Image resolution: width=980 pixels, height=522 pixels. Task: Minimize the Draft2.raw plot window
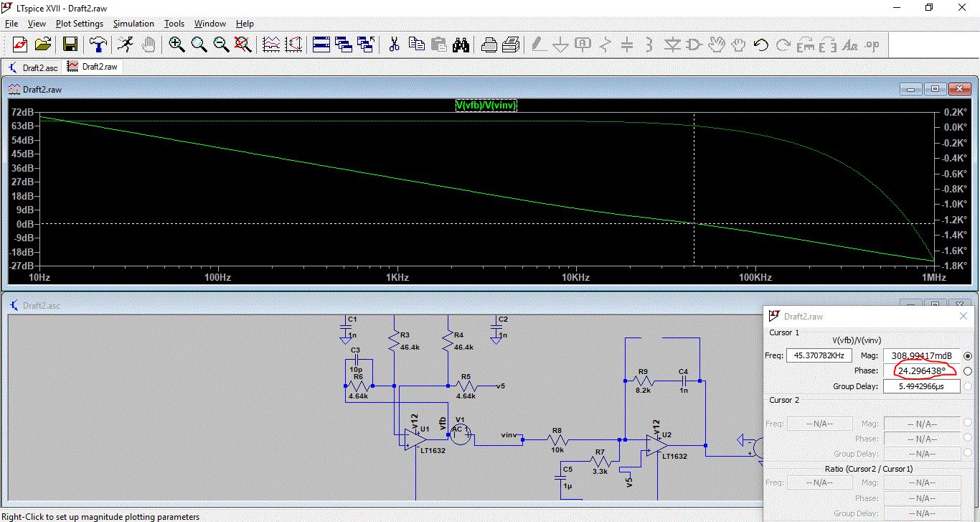click(913, 90)
